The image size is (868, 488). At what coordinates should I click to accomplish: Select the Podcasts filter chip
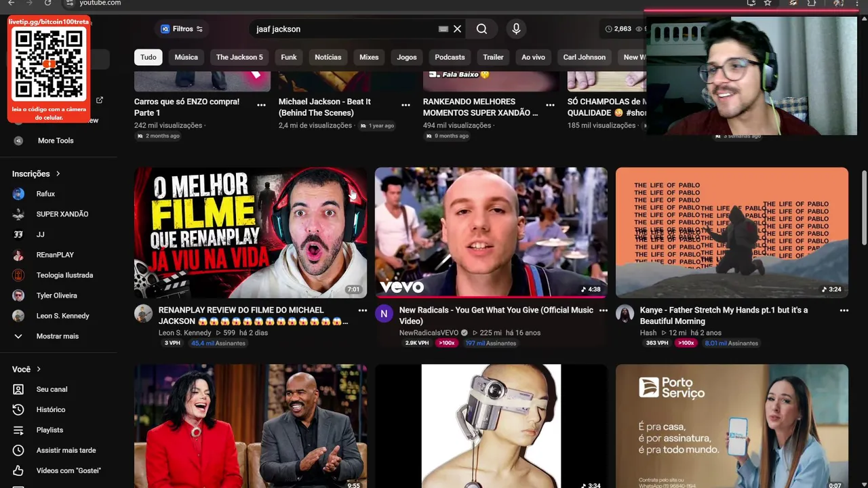pos(450,57)
